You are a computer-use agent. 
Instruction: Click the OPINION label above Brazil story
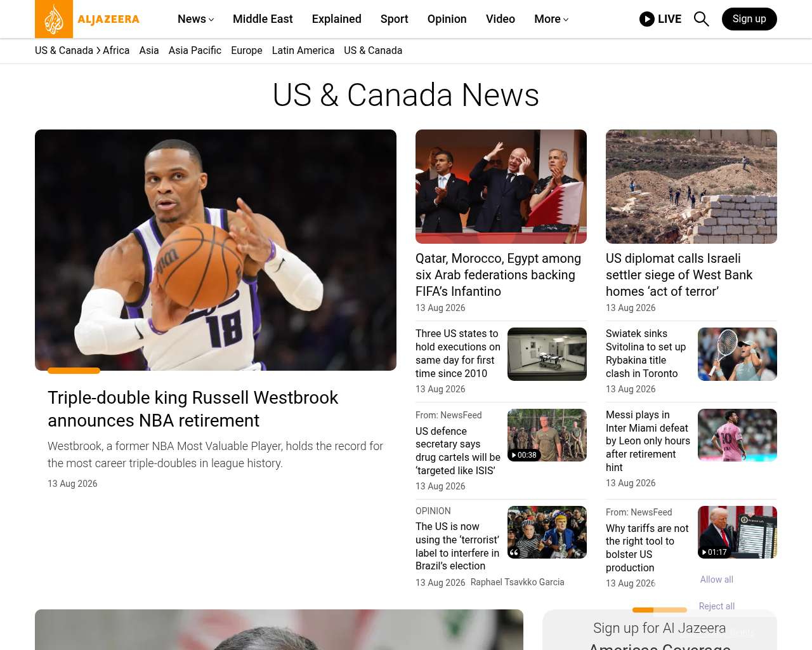[433, 511]
